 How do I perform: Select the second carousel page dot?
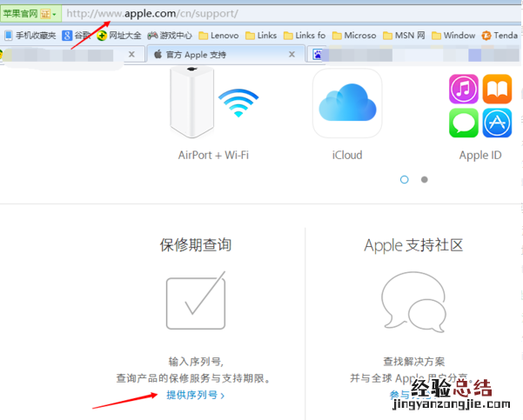point(425,180)
